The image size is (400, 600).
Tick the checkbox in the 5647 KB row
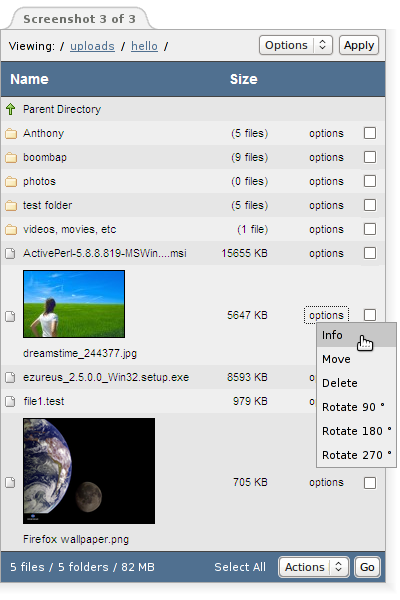tap(370, 315)
